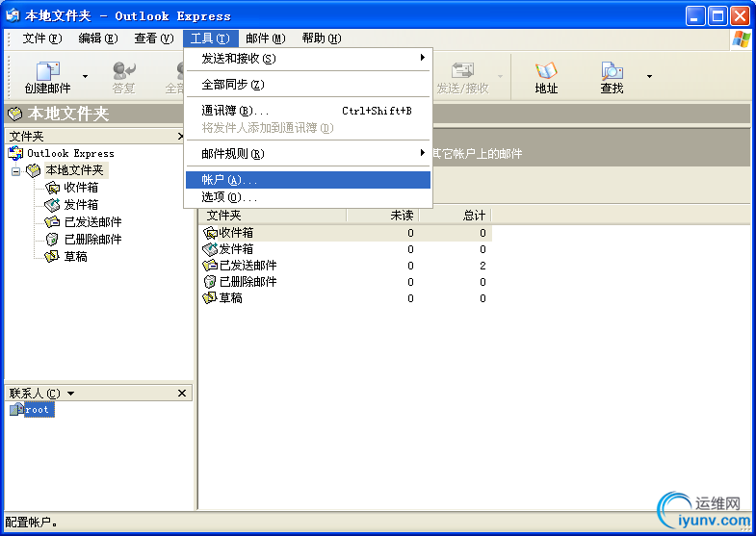Viewport: 756px width, 536px height.
Task: Select 发件箱 row icon in folder list
Action: point(210,249)
